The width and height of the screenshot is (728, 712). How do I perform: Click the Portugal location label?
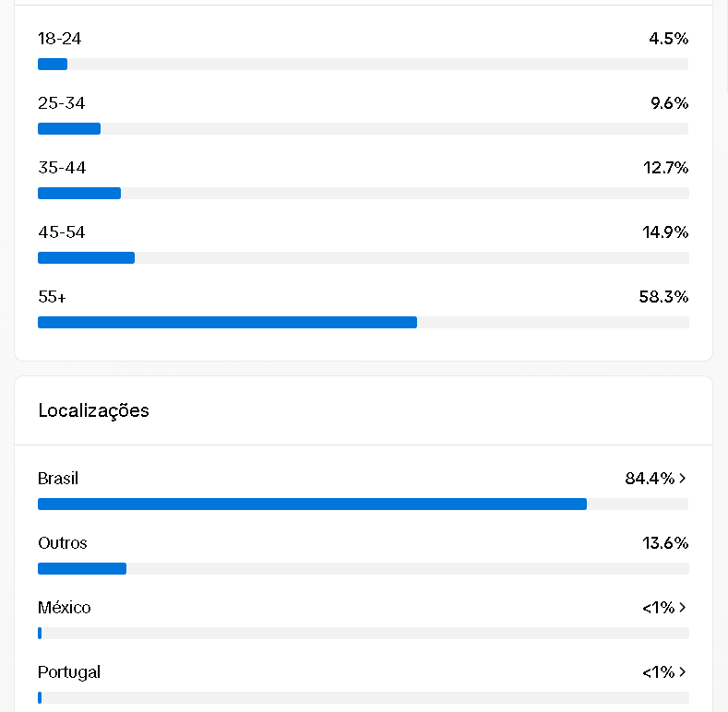[69, 672]
